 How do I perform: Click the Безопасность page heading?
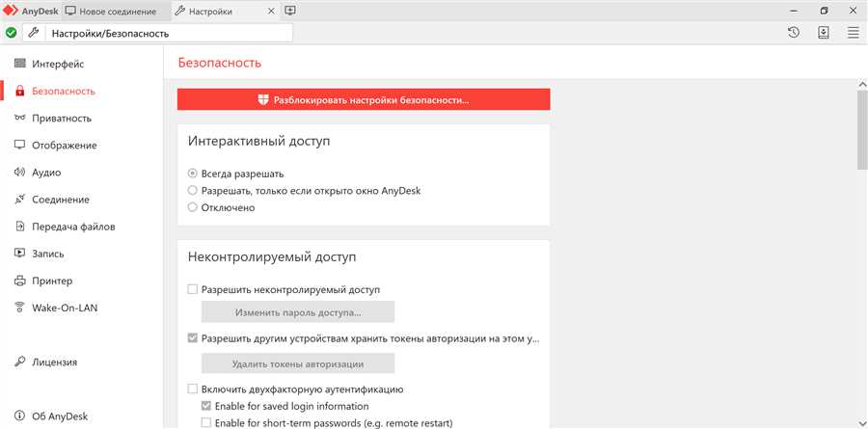tap(219, 63)
